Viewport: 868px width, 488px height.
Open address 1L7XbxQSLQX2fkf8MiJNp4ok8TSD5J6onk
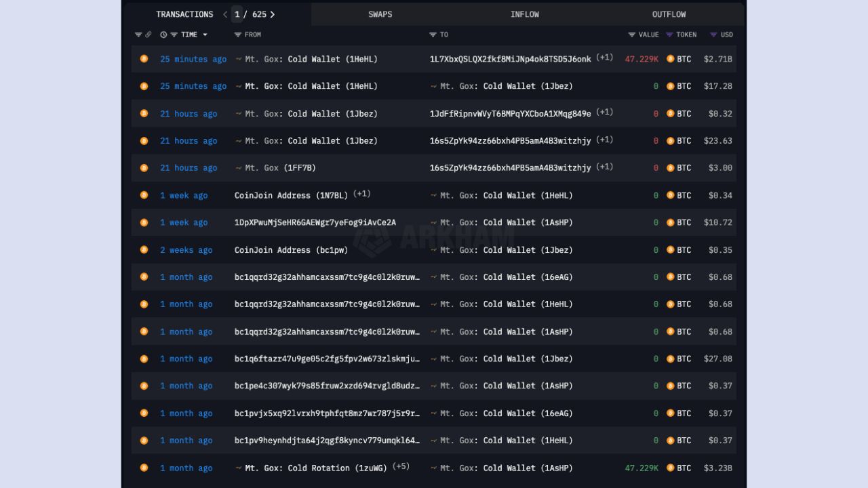(x=510, y=59)
